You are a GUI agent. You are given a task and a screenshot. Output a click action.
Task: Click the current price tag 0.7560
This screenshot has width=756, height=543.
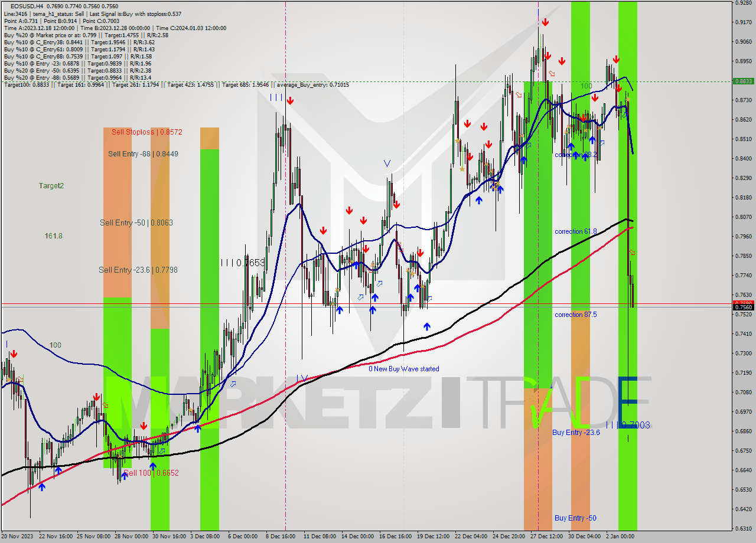[x=743, y=307]
